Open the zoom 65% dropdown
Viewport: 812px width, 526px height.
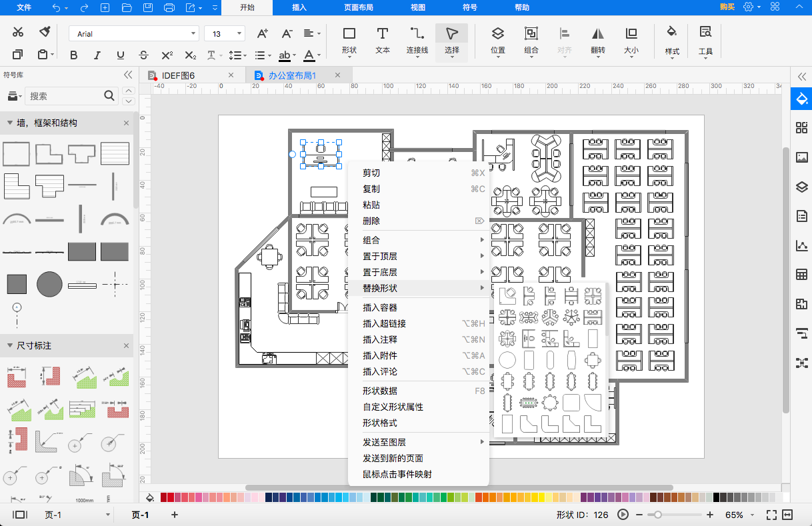pyautogui.click(x=753, y=515)
